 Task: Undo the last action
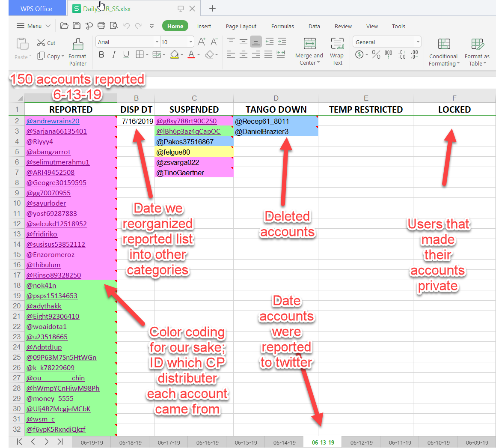(x=127, y=26)
